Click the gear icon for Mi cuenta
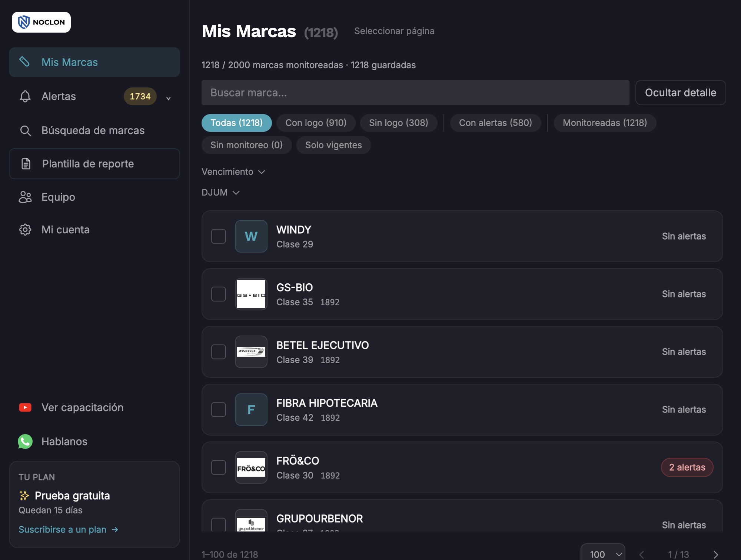 pos(25,230)
